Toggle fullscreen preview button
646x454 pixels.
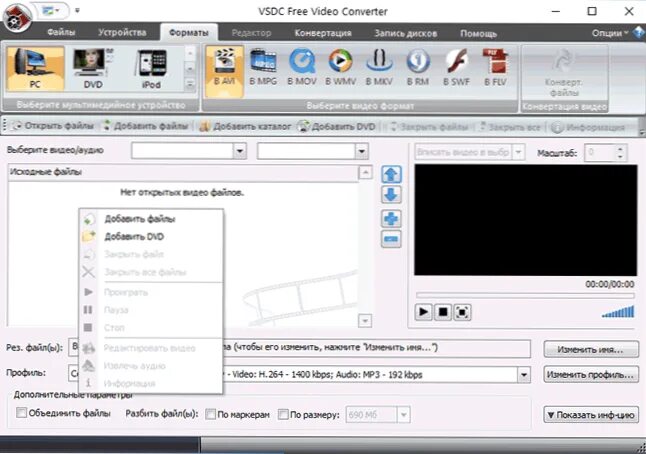[462, 312]
